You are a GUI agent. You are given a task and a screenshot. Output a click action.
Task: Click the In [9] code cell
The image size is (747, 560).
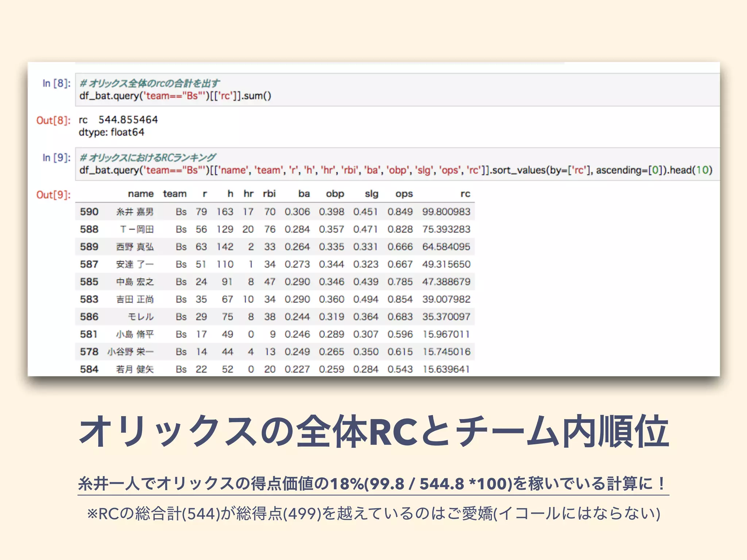point(397,164)
